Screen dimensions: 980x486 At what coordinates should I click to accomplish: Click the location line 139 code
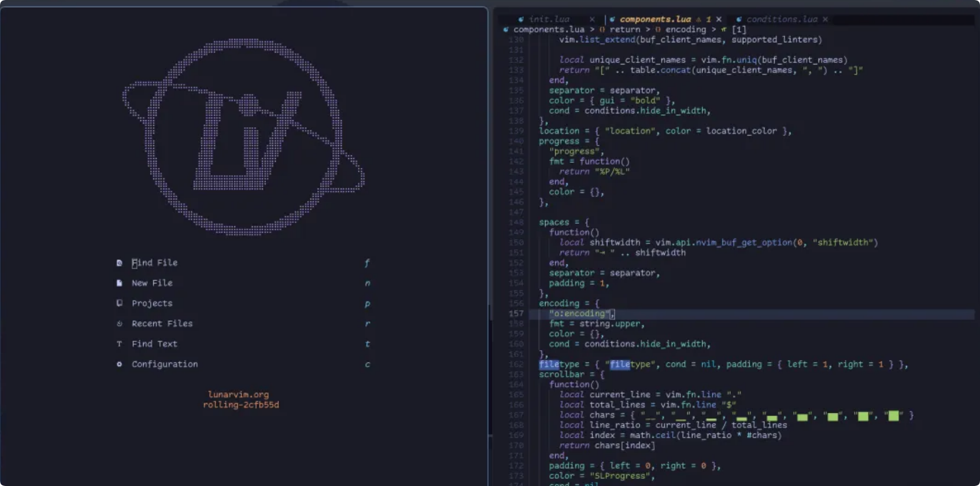[665, 131]
